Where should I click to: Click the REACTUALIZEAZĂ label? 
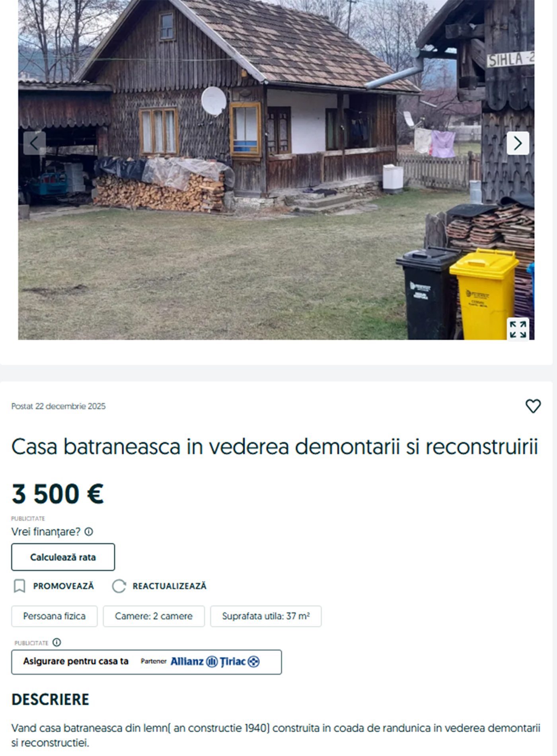point(169,586)
